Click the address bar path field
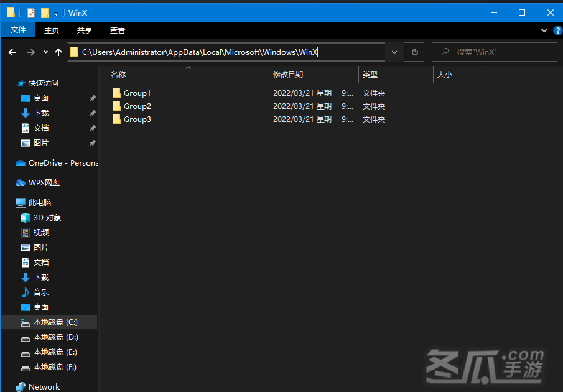 226,52
